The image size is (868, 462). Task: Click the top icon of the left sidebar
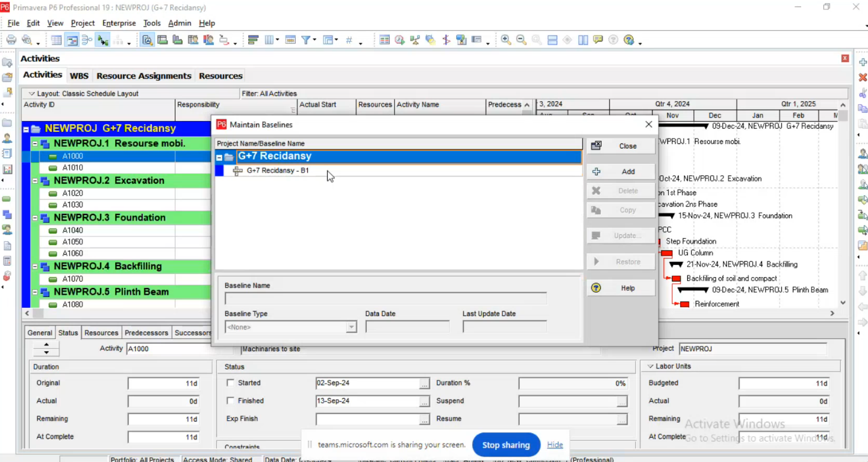(7, 63)
